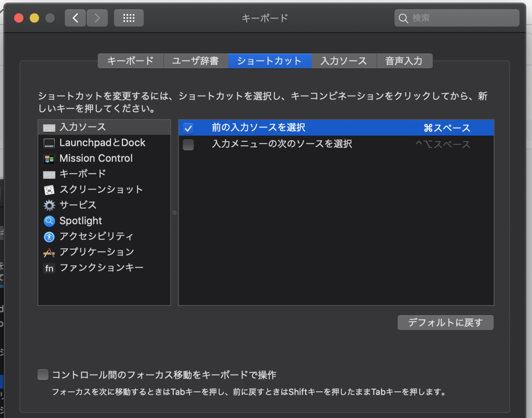Switch to the キーボード tab
Image resolution: width=532 pixels, height=418 pixels.
click(131, 61)
